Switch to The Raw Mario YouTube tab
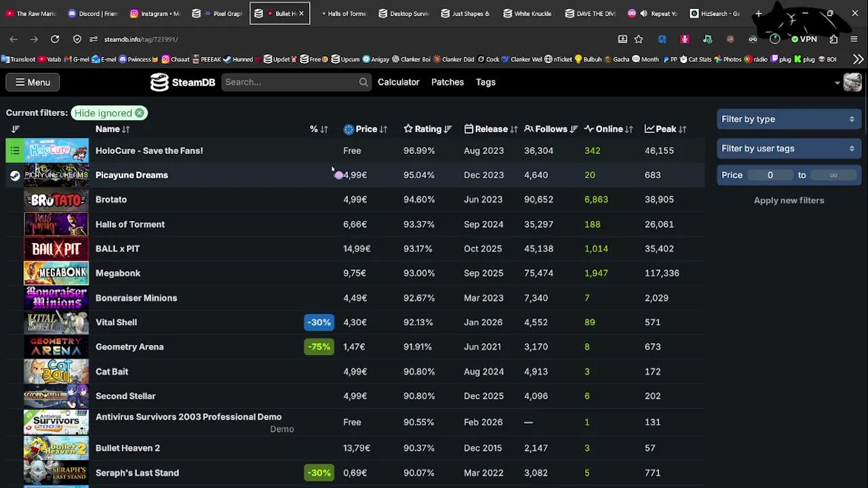This screenshot has width=868, height=488. point(31,14)
